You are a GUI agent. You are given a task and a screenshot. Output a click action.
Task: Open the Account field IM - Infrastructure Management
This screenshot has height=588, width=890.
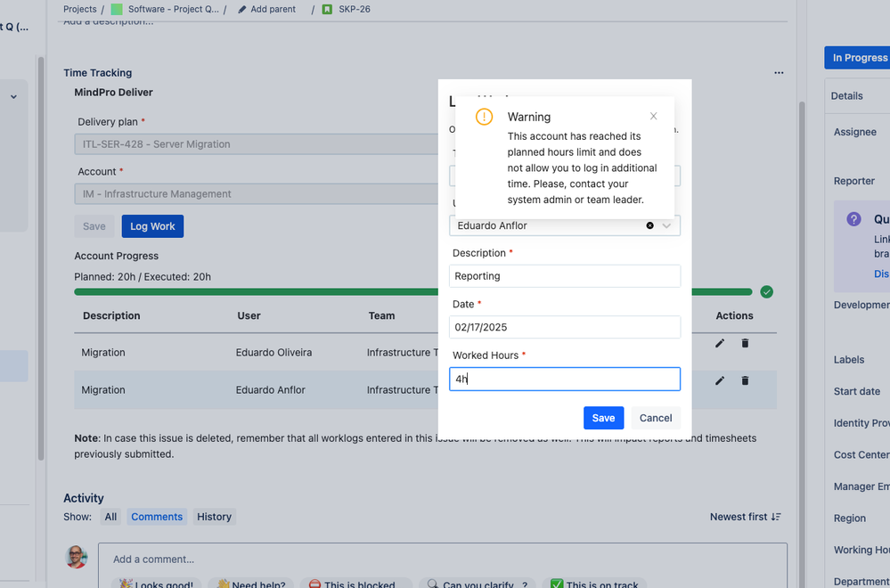pos(256,194)
